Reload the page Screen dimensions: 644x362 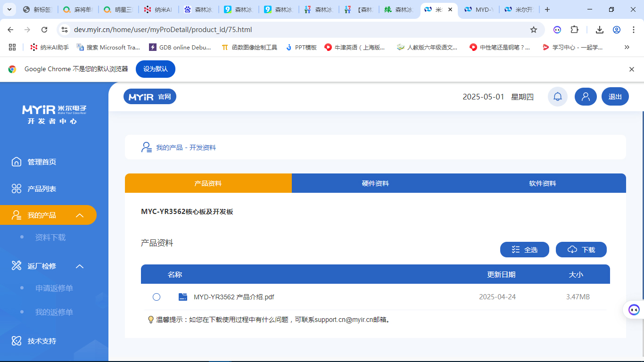tap(44, 30)
